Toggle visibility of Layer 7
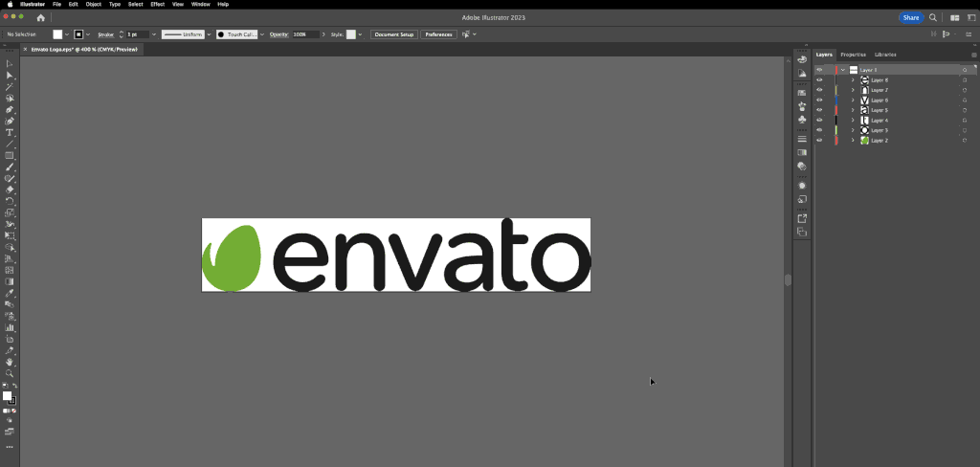This screenshot has width=980, height=467. (x=819, y=90)
